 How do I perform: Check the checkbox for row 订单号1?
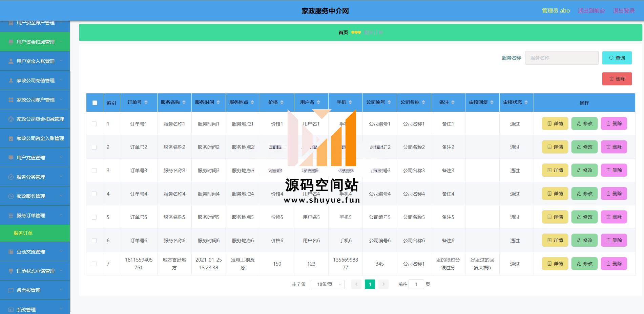coord(94,124)
